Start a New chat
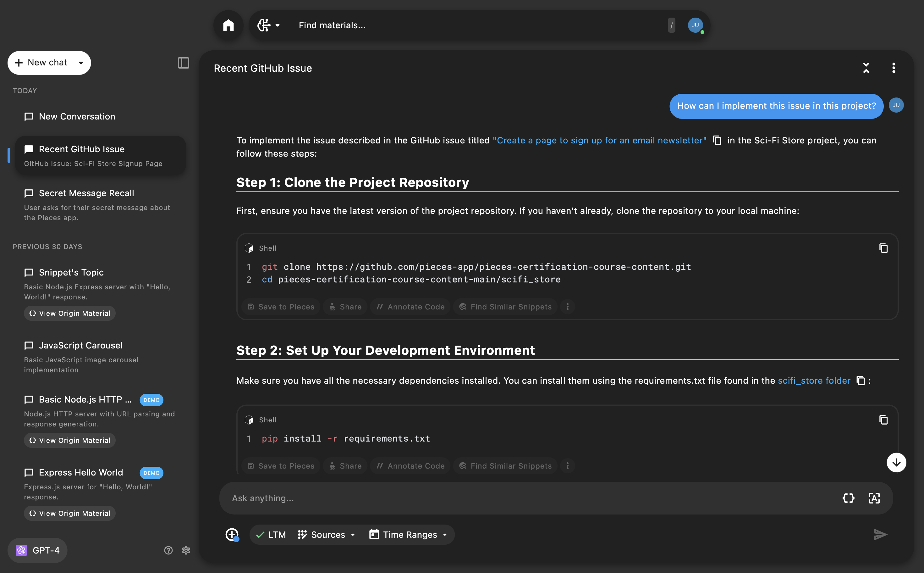 coord(41,63)
